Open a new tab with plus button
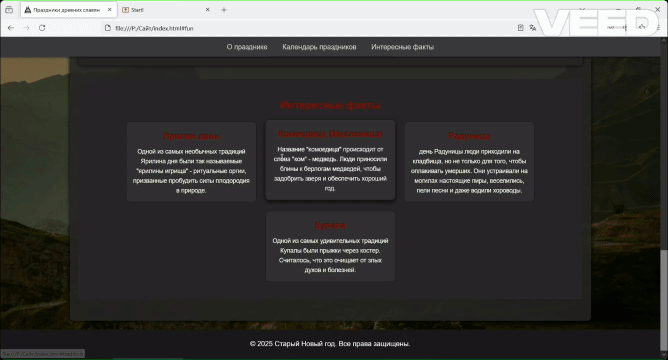 224,10
